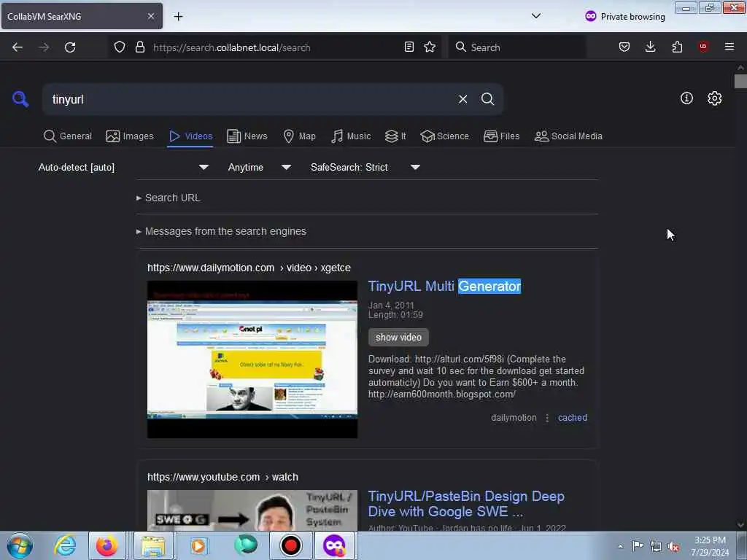Go forward in browser history
Image resolution: width=747 pixels, height=560 pixels.
click(44, 47)
